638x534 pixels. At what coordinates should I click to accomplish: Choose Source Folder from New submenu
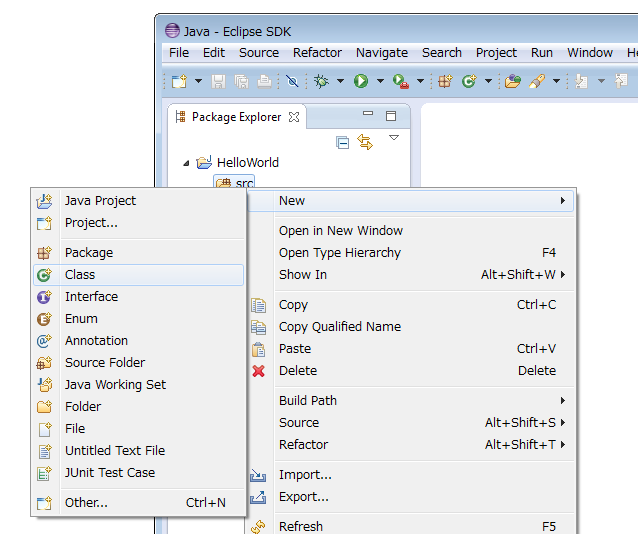(139, 363)
